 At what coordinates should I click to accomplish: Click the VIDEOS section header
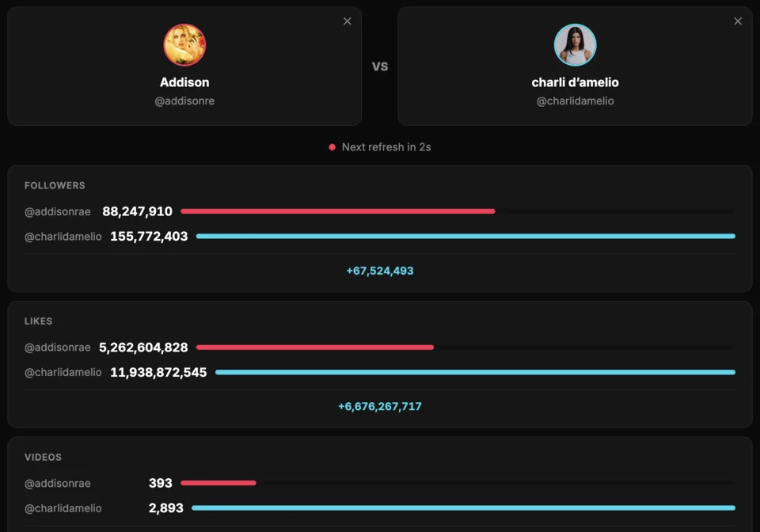tap(44, 457)
